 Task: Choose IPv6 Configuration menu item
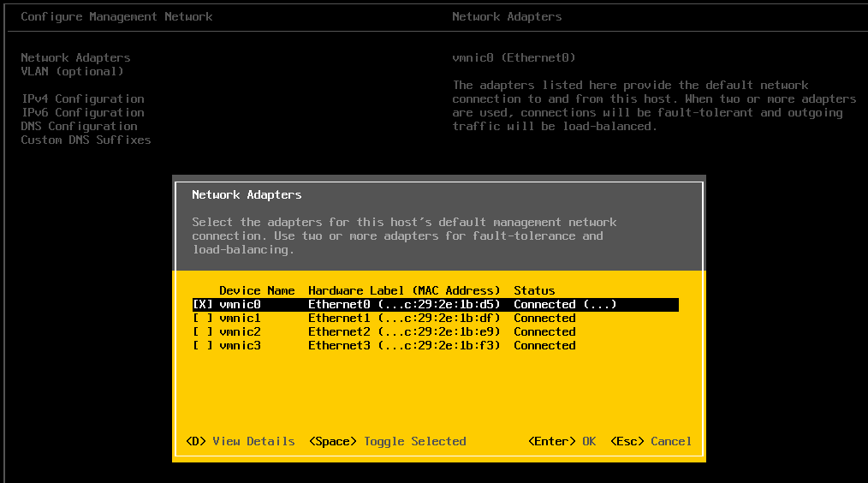coord(82,112)
